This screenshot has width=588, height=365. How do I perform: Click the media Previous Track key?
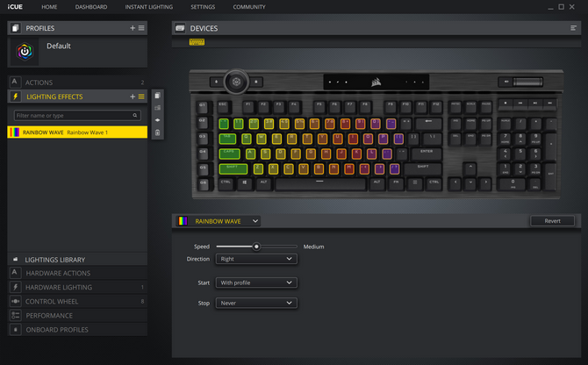(520, 103)
